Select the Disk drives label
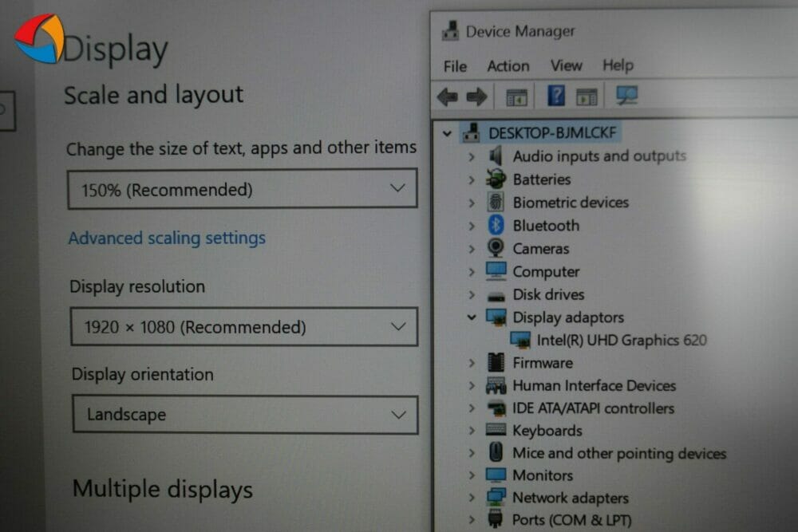798x532 pixels. click(x=548, y=294)
